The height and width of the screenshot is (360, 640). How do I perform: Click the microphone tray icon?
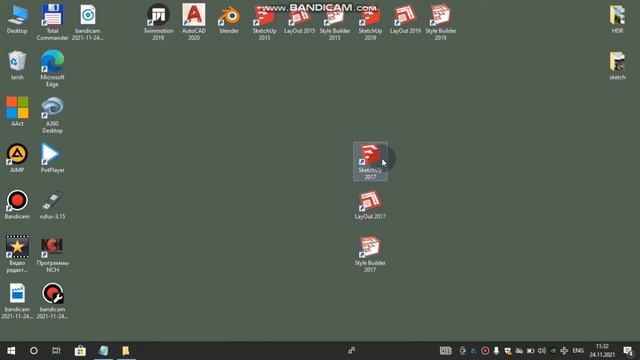(496, 351)
